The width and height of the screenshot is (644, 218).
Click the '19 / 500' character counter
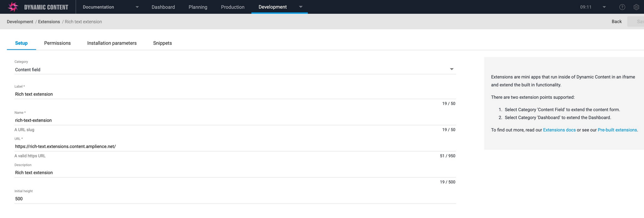click(447, 182)
